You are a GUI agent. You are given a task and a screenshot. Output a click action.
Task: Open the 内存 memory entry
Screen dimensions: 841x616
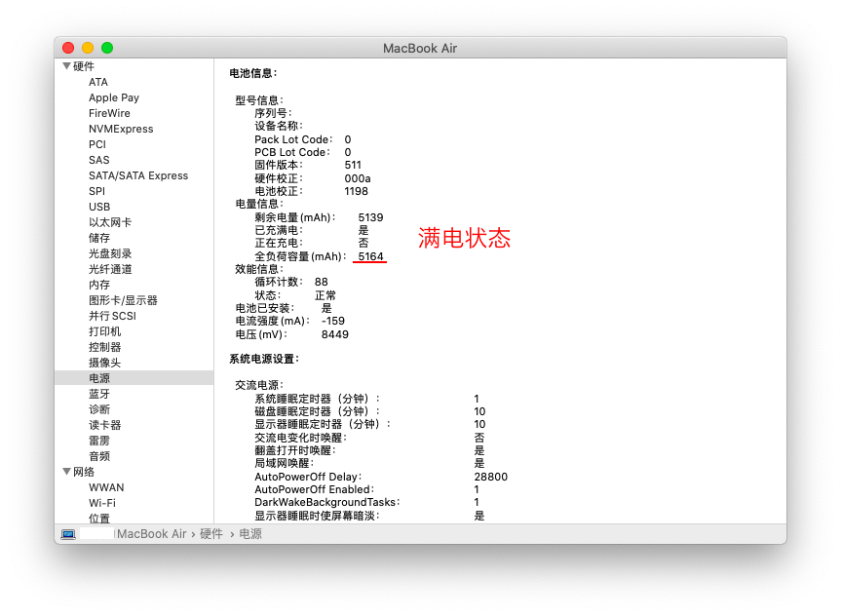[x=99, y=285]
